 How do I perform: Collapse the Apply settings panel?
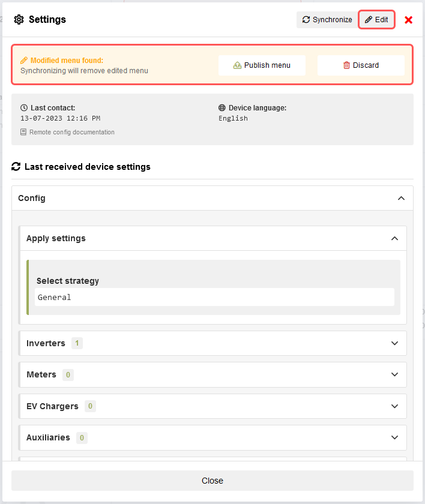point(394,238)
